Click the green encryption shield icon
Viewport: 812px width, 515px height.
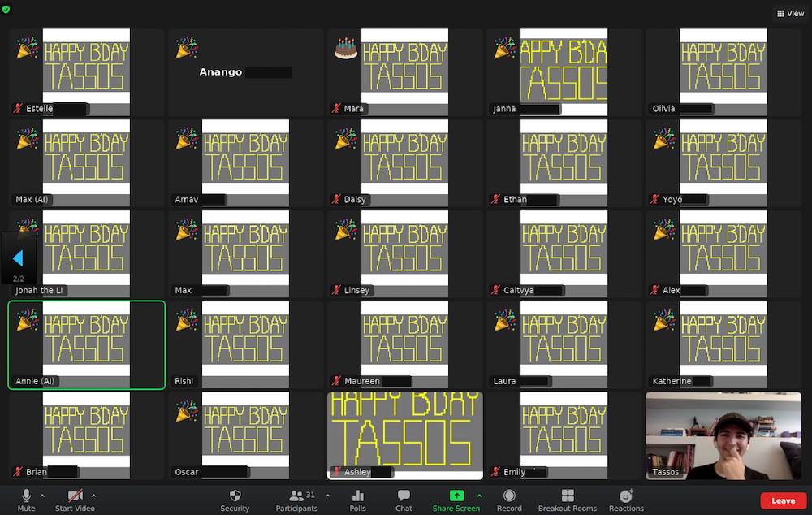[x=7, y=9]
